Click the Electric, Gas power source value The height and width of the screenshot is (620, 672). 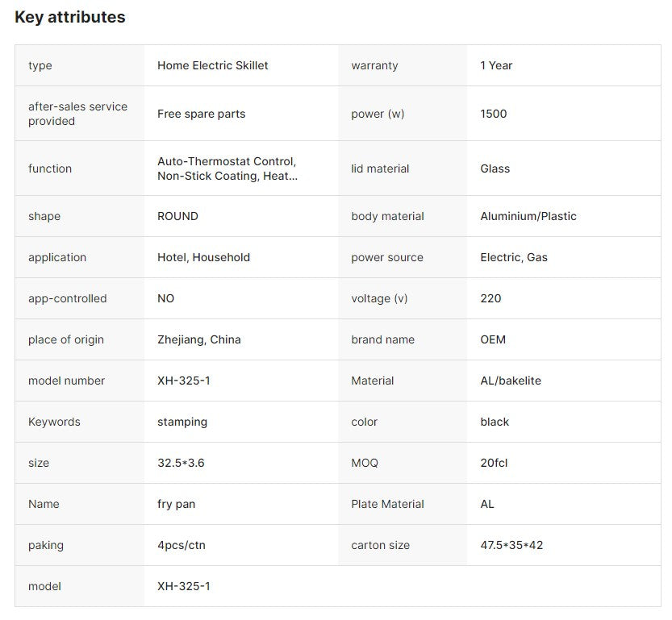pyautogui.click(x=514, y=257)
